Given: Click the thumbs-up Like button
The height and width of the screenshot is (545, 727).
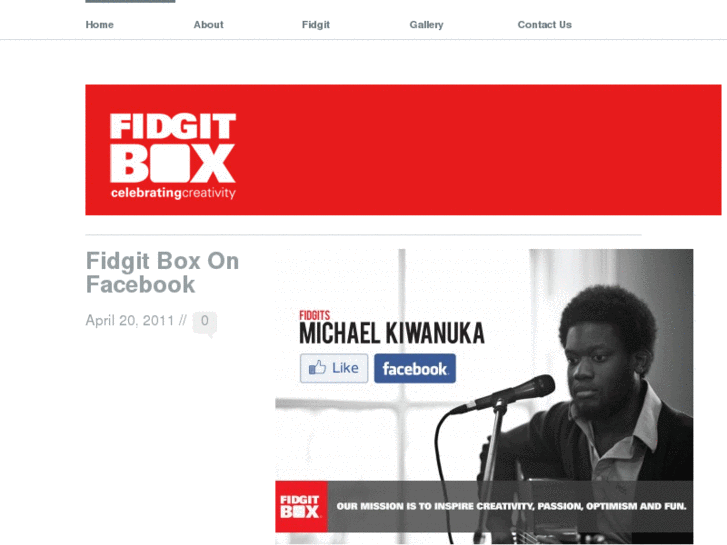Looking at the screenshot, I should point(334,368).
